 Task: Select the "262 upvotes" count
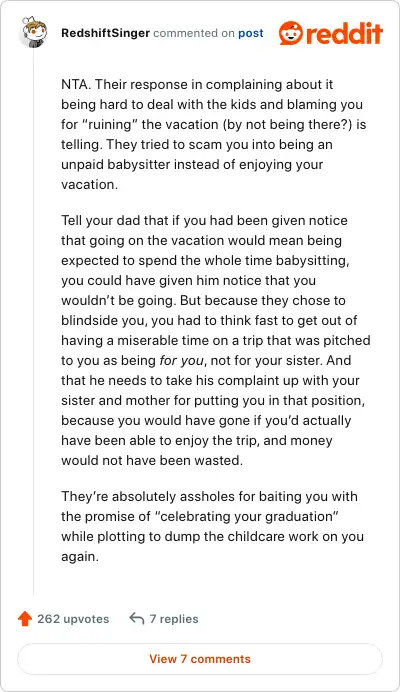click(x=73, y=619)
